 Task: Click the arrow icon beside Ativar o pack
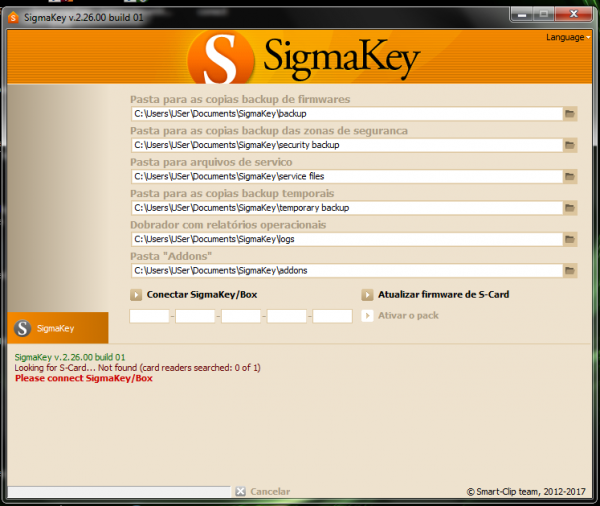coord(367,316)
